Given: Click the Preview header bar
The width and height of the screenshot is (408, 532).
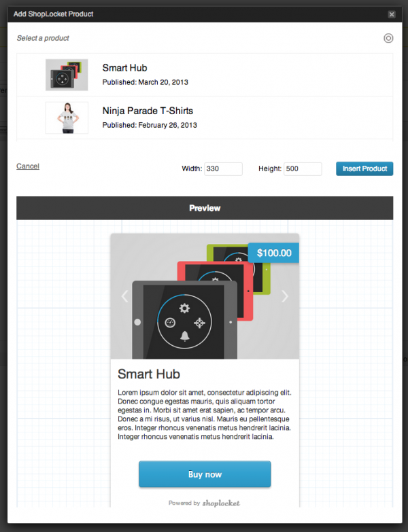Looking at the screenshot, I should [205, 208].
